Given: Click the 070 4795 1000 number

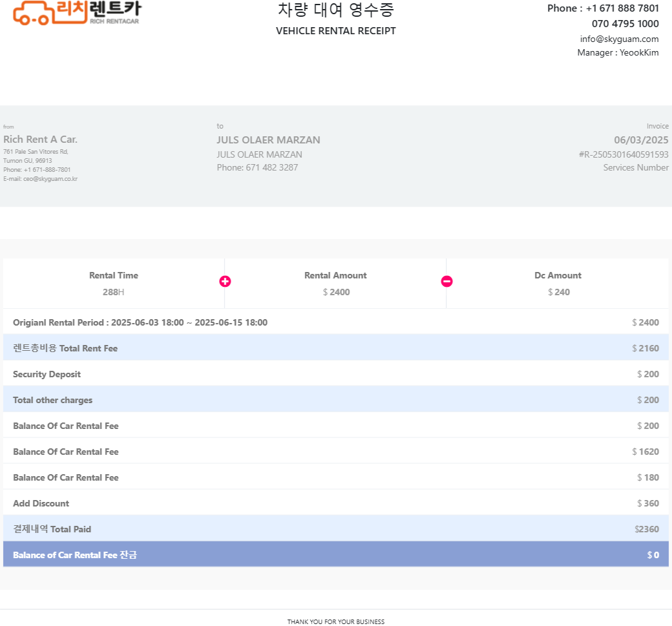Looking at the screenshot, I should (x=625, y=23).
